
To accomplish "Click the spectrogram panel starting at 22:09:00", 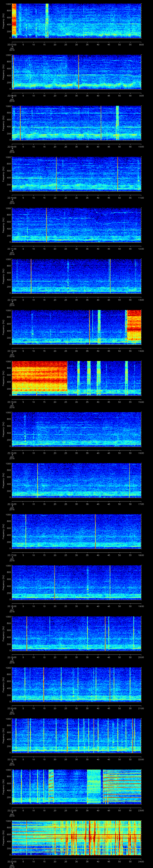I will pos(77,123).
